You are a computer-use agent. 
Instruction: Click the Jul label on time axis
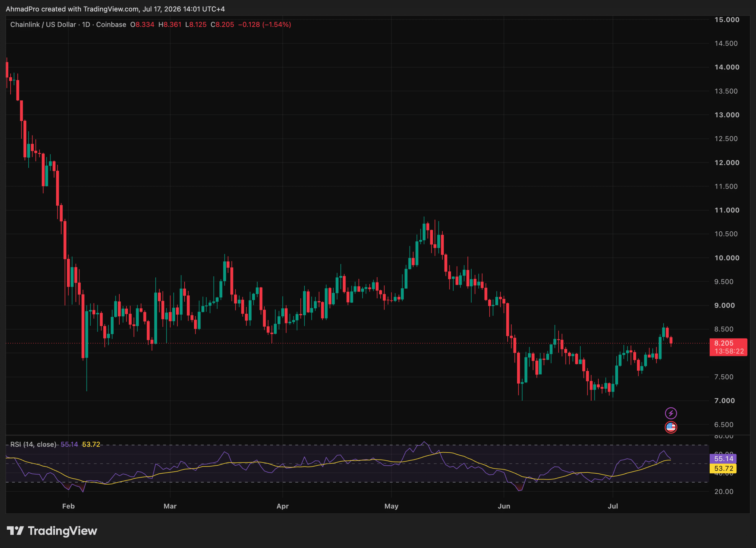coord(613,506)
